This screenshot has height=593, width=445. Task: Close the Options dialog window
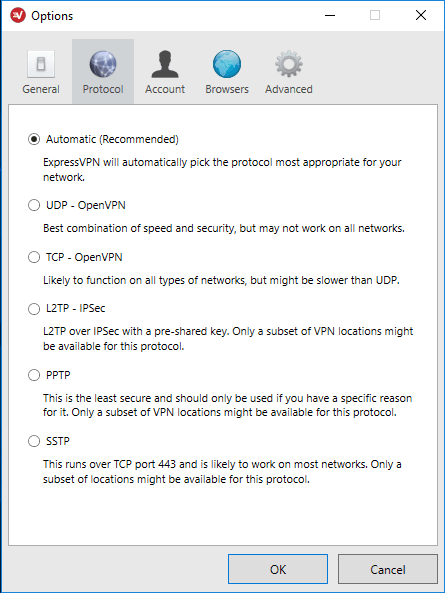pyautogui.click(x=421, y=16)
